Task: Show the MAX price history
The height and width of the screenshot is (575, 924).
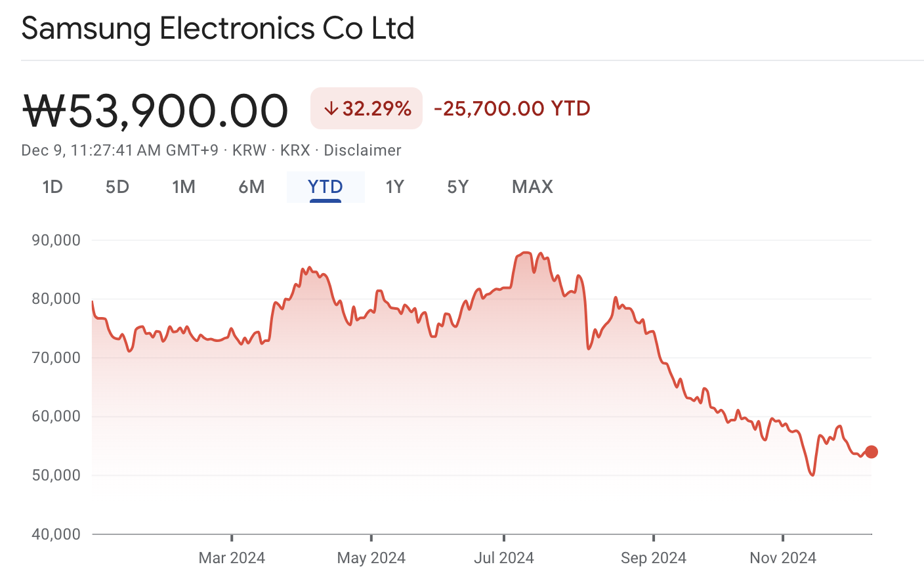Action: tap(532, 187)
